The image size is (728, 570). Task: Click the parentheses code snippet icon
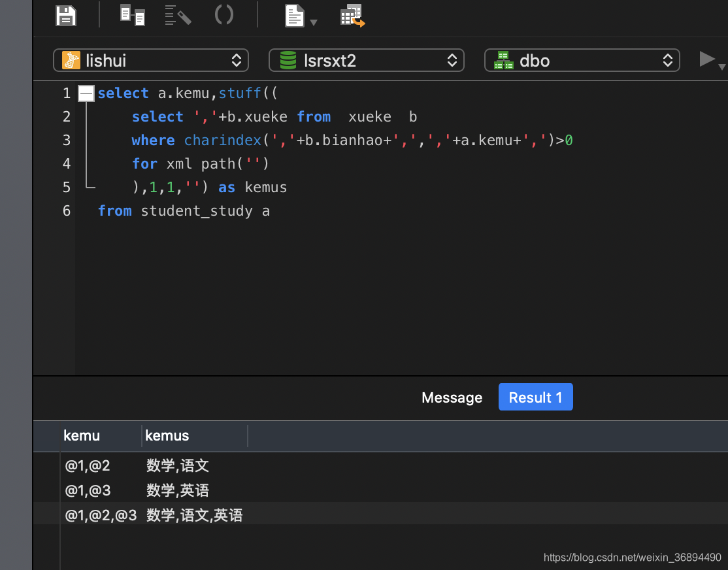point(224,15)
